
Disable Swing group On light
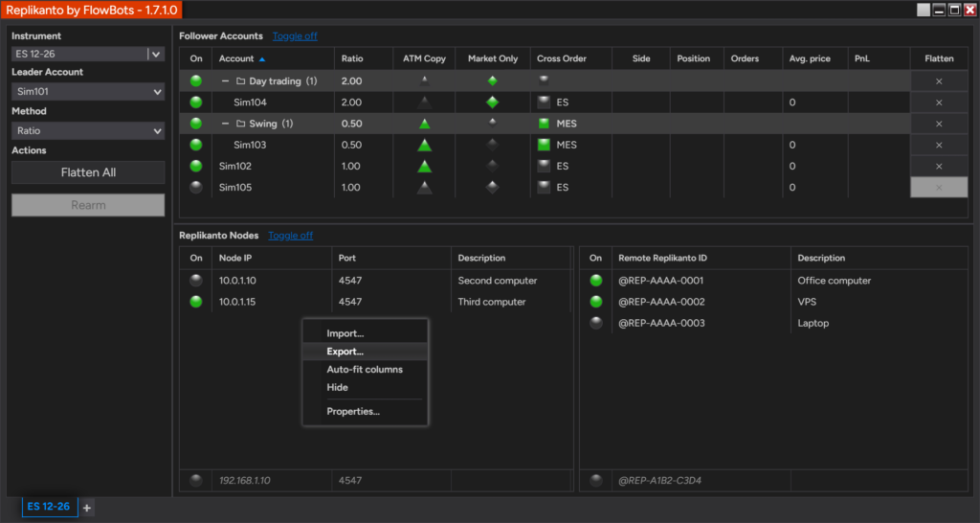[x=196, y=124]
